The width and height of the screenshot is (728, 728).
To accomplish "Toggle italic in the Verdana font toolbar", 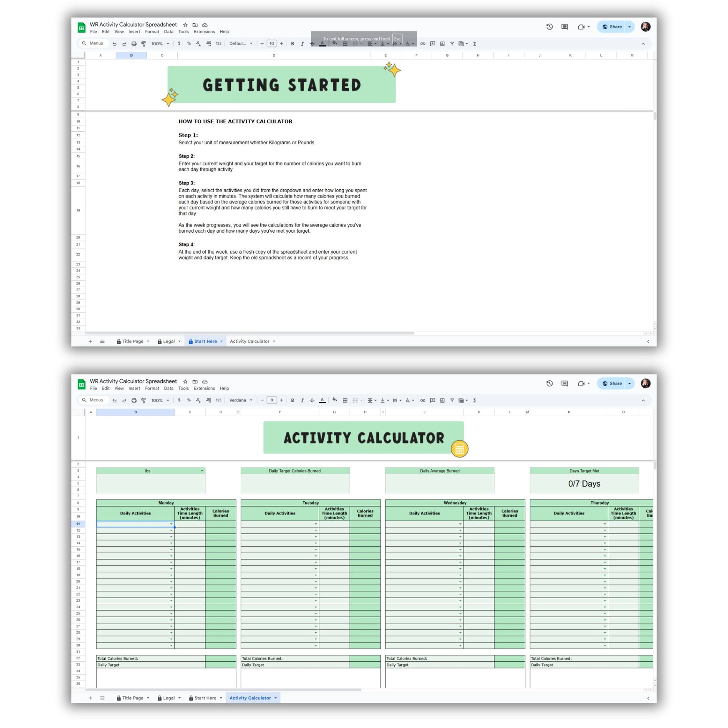I will coord(302,400).
